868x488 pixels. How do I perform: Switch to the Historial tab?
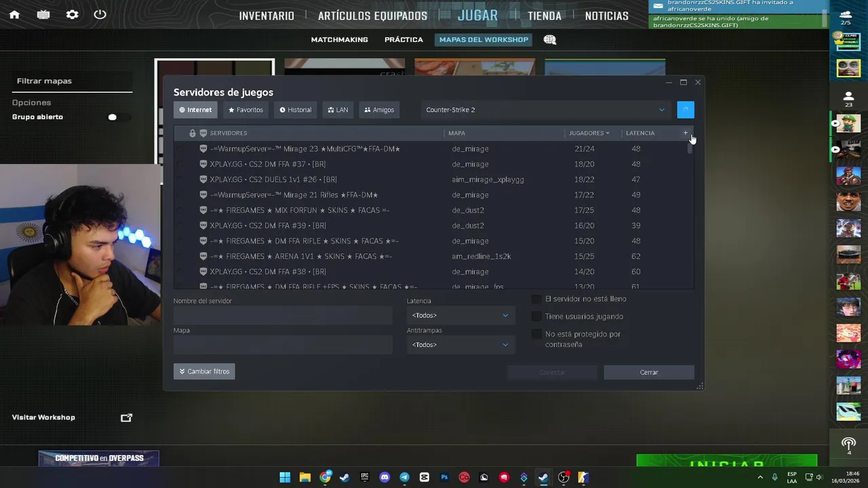(x=296, y=110)
